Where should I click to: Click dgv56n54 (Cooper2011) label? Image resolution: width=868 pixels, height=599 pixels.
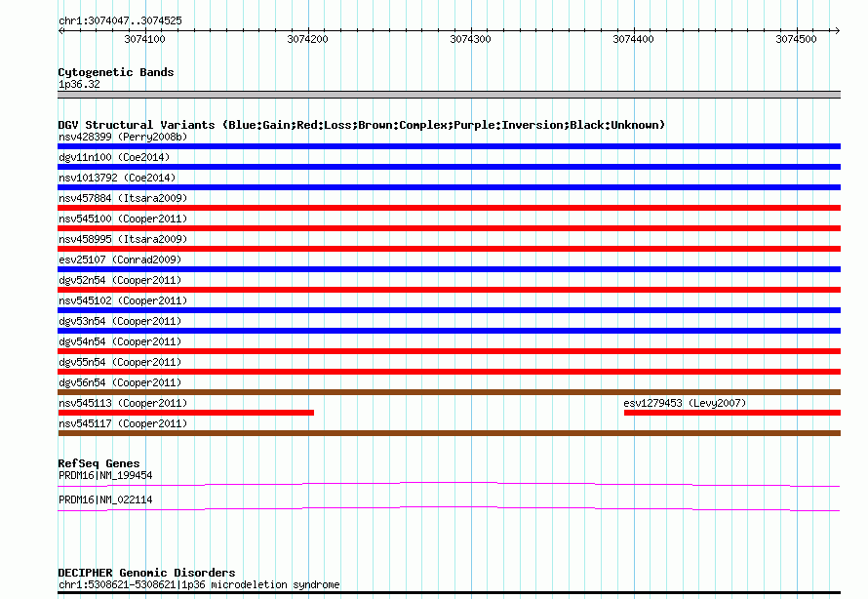pyautogui.click(x=120, y=382)
